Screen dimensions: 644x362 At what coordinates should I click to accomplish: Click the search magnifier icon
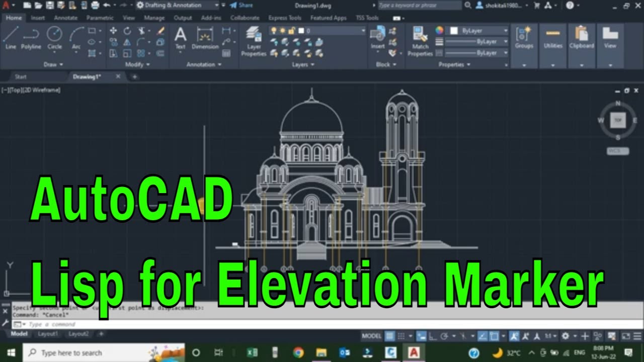(468, 5)
